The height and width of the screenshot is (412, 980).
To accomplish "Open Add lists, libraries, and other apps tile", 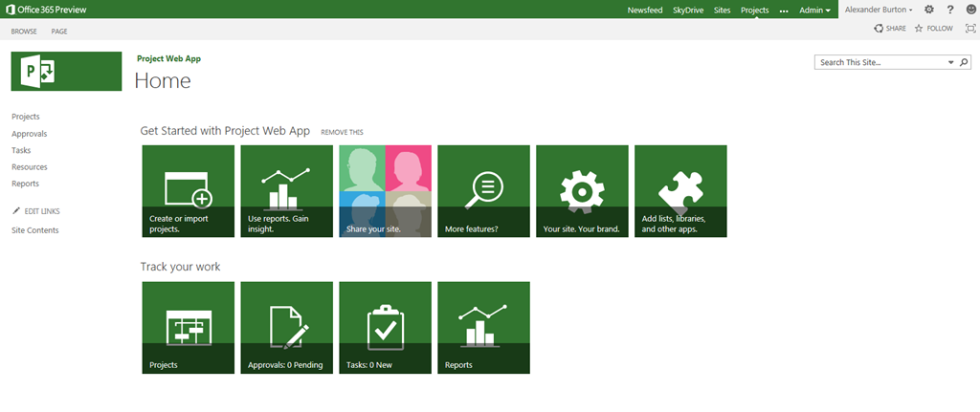I will tap(680, 191).
